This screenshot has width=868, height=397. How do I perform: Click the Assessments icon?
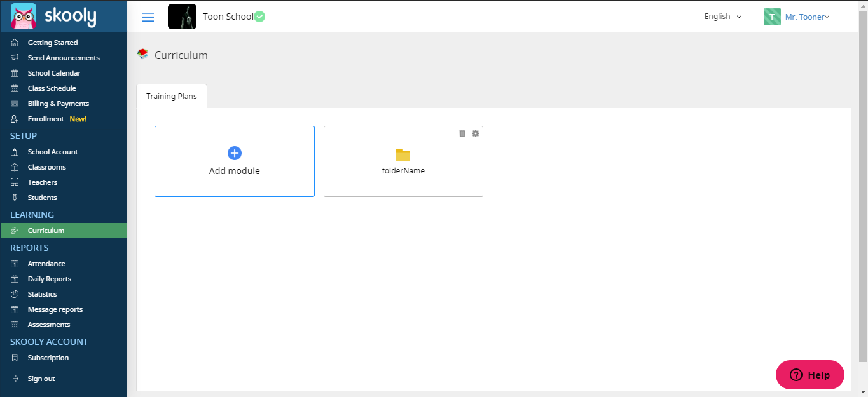[x=15, y=325]
